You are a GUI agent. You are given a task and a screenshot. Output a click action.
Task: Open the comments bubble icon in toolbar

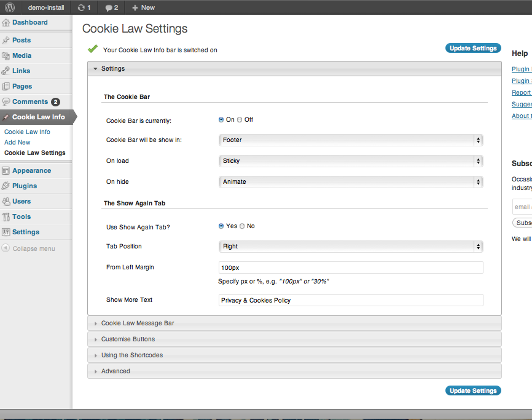pos(109,7)
